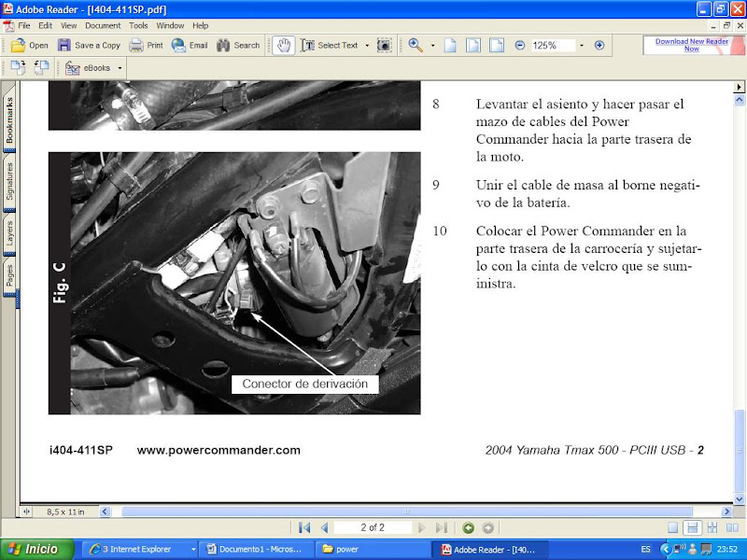Rotate page clockwise icon

tap(18, 67)
